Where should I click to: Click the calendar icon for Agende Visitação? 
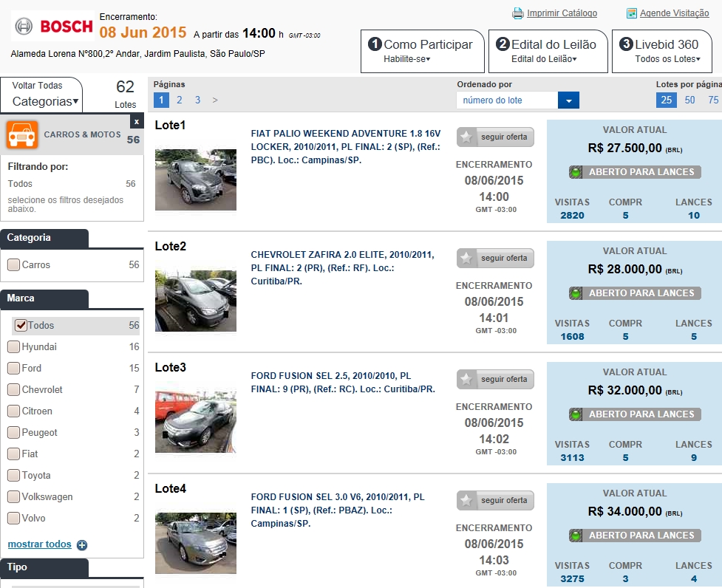631,13
